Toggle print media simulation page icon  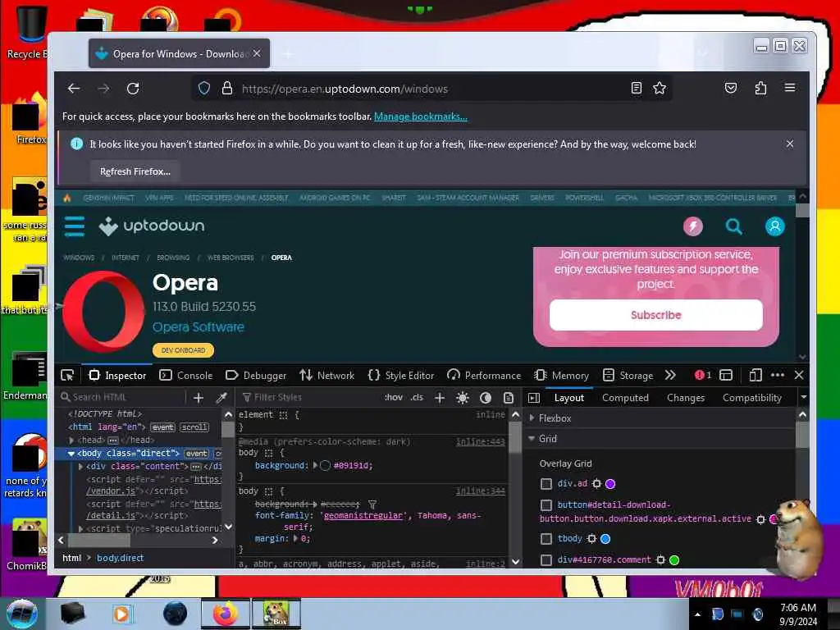click(509, 398)
